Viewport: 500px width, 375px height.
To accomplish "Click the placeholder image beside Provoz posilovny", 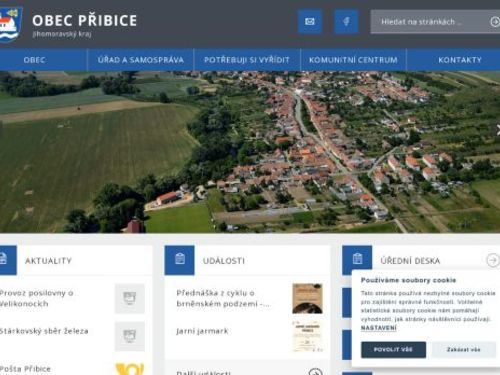I will (x=130, y=299).
